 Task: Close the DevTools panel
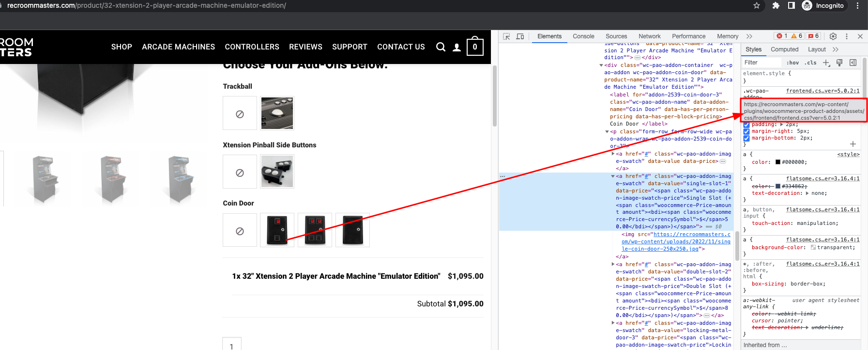[x=860, y=36]
